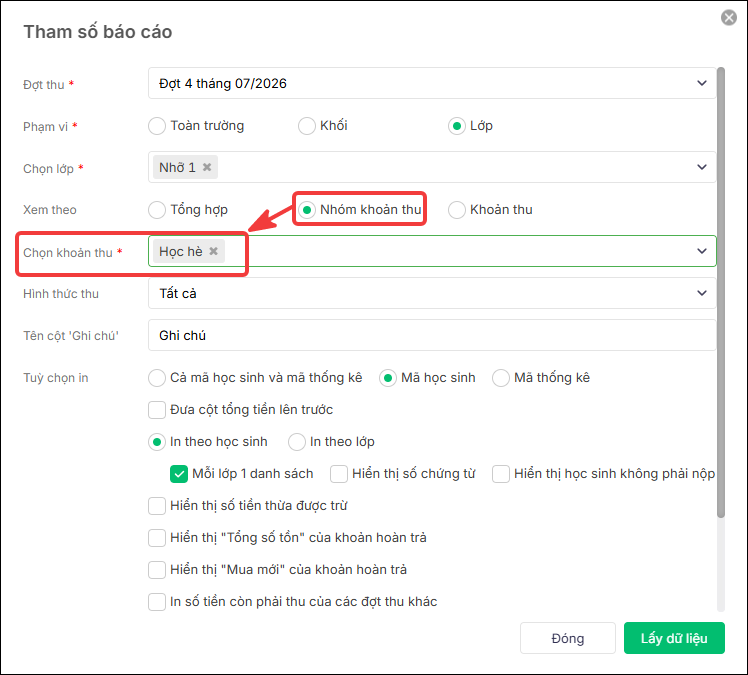Click the Lấy dữ liệu button
748x675 pixels.
click(674, 638)
